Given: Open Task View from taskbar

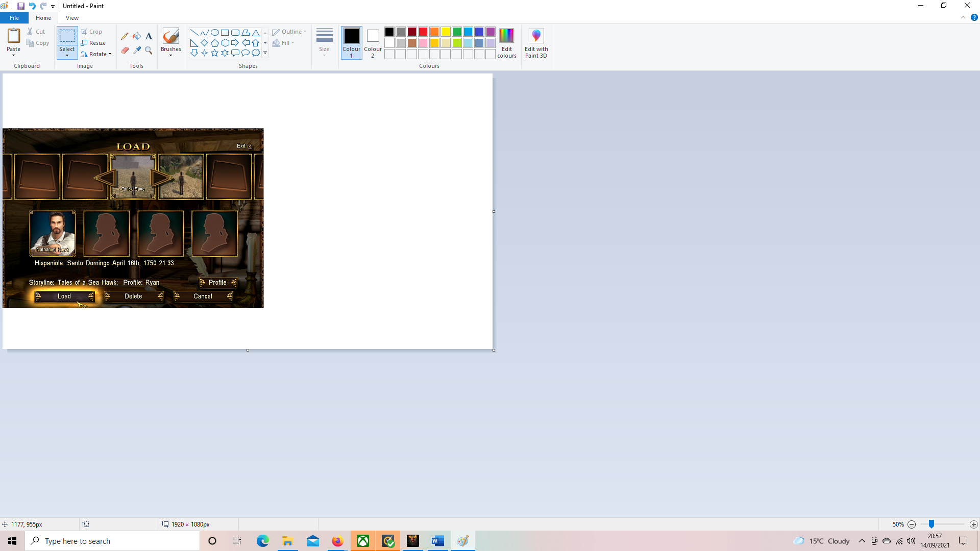Looking at the screenshot, I should point(237,541).
